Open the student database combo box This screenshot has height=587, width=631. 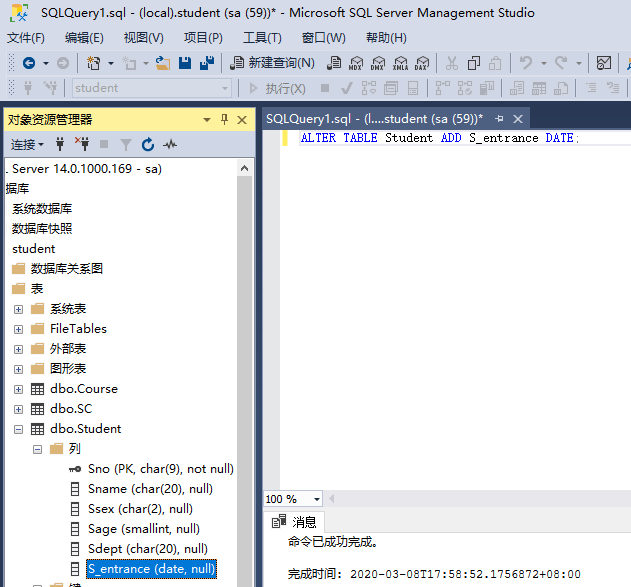point(152,88)
